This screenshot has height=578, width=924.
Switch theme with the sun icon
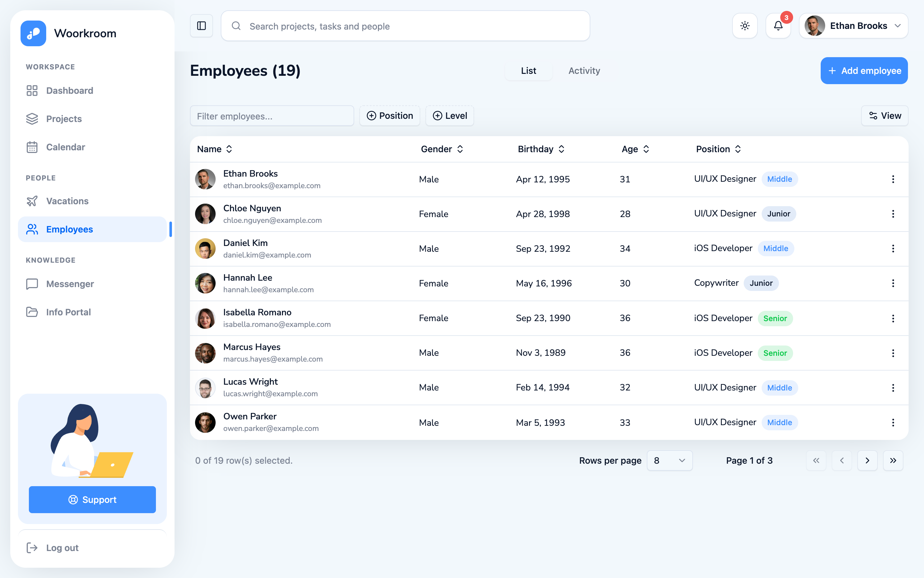(745, 26)
